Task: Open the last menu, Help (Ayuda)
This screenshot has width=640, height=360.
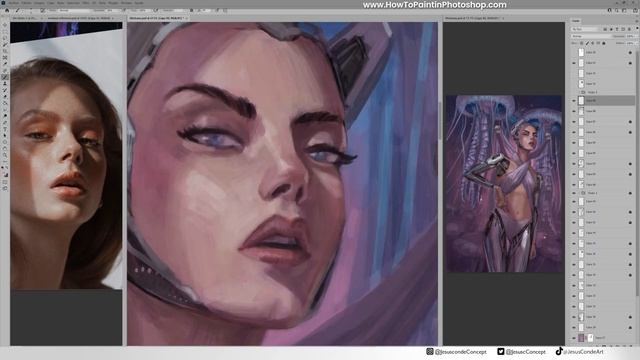Action: (139, 3)
